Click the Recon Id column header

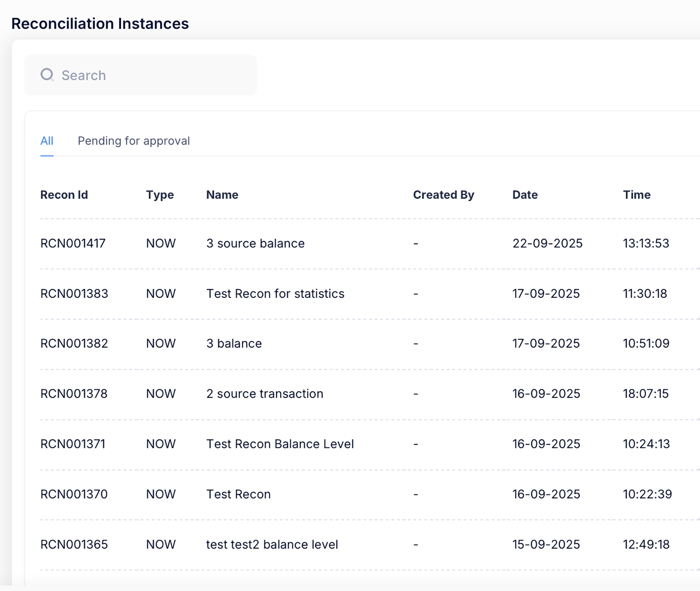[x=64, y=195]
